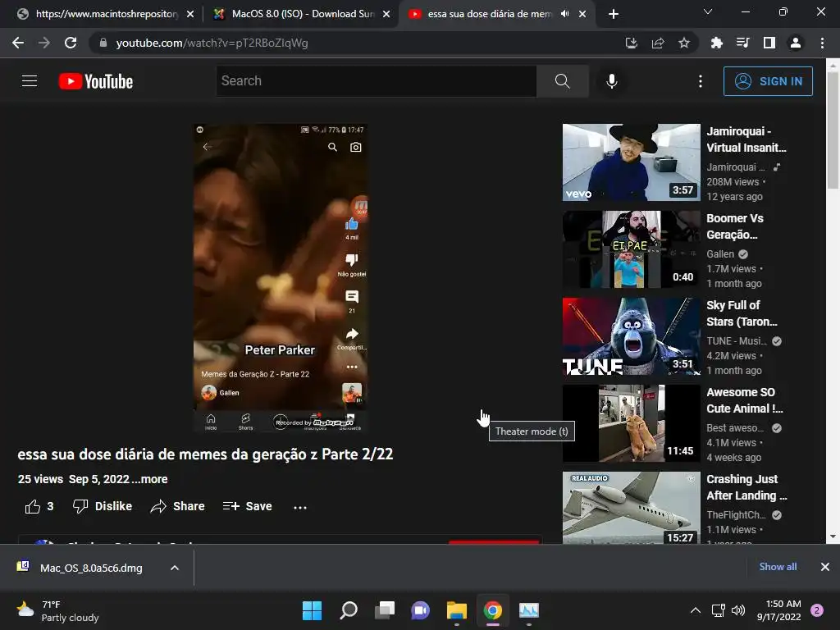Open Boomer Vs Geração video thumbnail
The image size is (840, 630).
[631, 249]
